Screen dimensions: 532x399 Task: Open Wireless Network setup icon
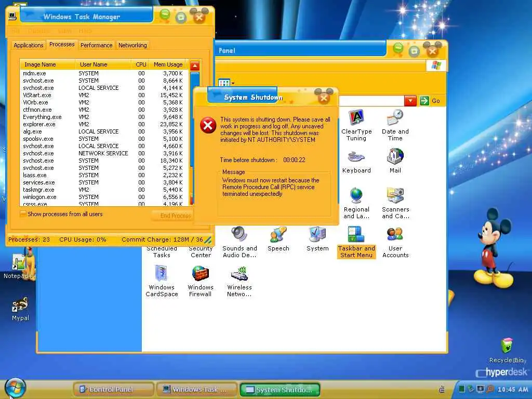tap(240, 282)
